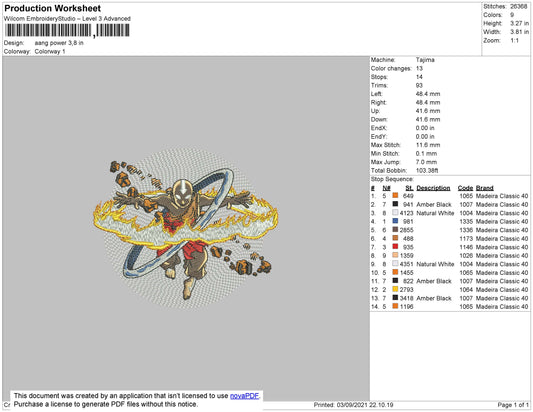Click the barcode under the worksheet title
Image resolution: width=533 pixels, height=412 pixels.
67,31
